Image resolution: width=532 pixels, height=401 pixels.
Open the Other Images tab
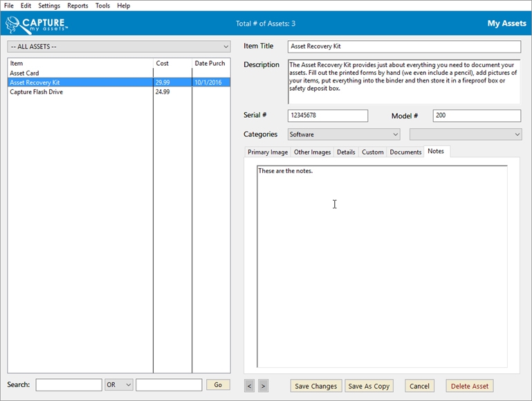[312, 152]
